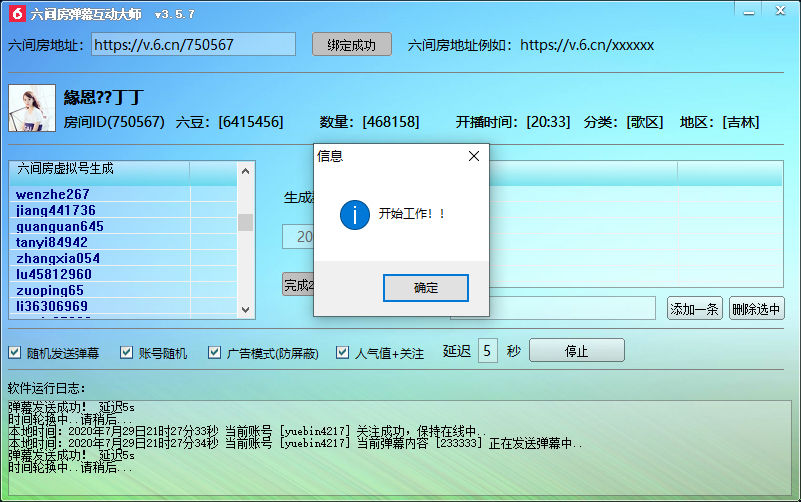
Task: Focus the 六间房地址 URL input field
Action: tap(194, 44)
